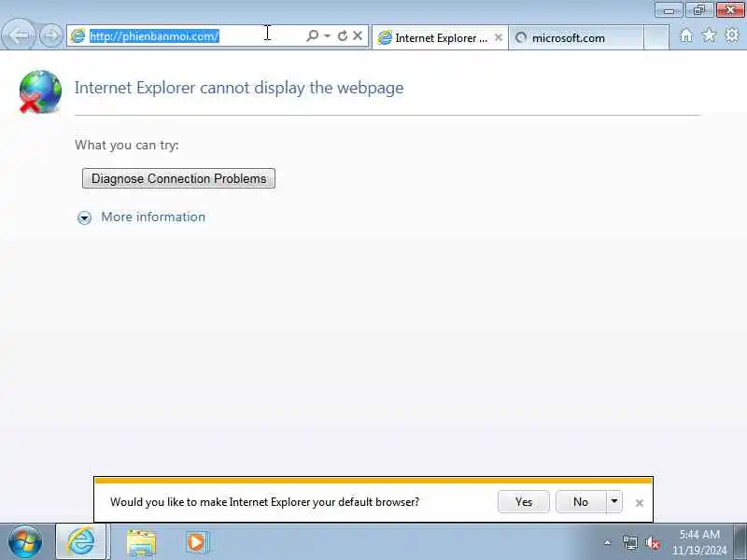
Task: Close the Internet Explorer tab
Action: [499, 37]
